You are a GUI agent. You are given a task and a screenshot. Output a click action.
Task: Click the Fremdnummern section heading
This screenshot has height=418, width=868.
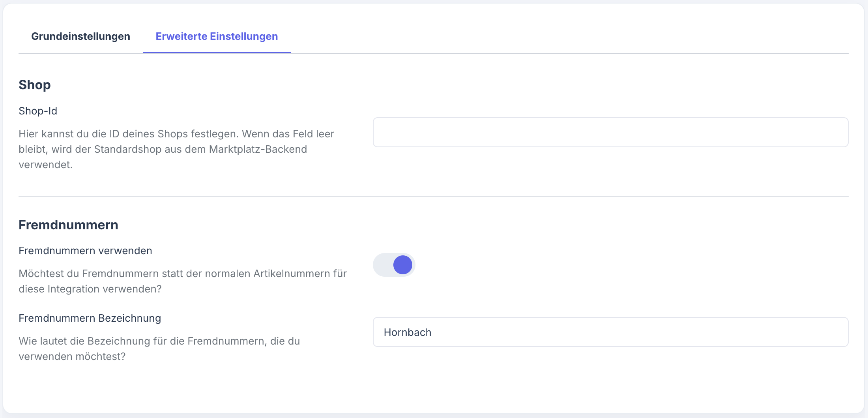pos(68,224)
